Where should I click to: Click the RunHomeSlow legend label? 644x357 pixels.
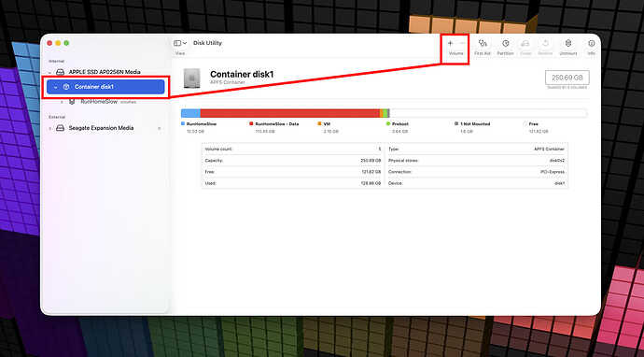[202, 123]
